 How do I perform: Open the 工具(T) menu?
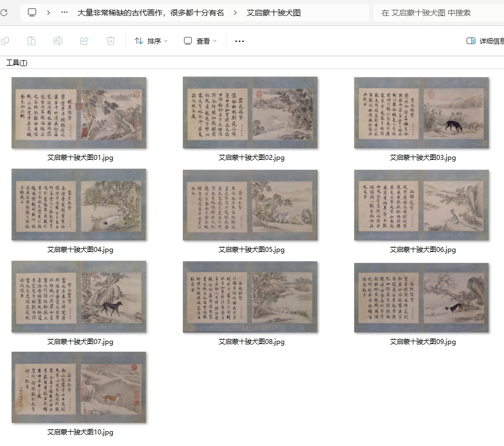pos(17,63)
